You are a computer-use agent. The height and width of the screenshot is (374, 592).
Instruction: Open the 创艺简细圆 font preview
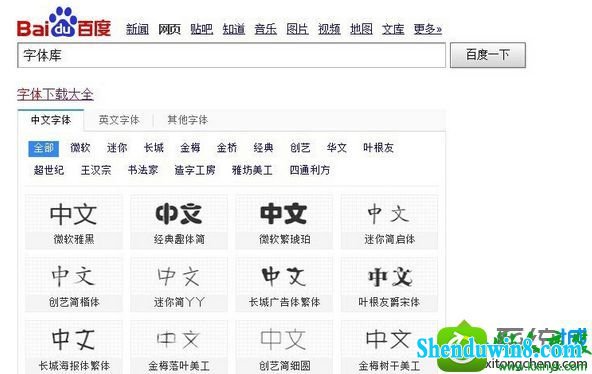pos(284,347)
